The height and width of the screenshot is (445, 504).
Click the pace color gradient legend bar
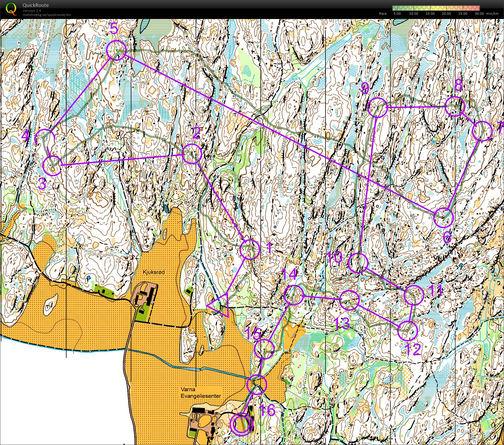point(436,8)
